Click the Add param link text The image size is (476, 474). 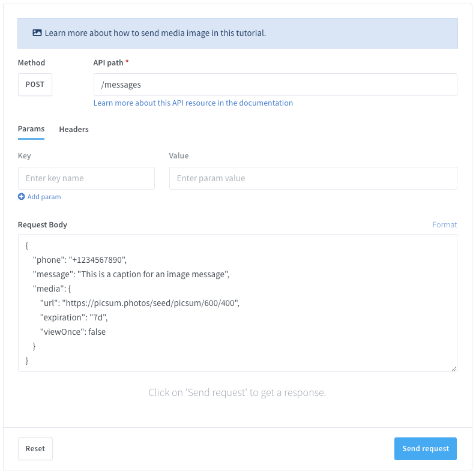tap(44, 197)
